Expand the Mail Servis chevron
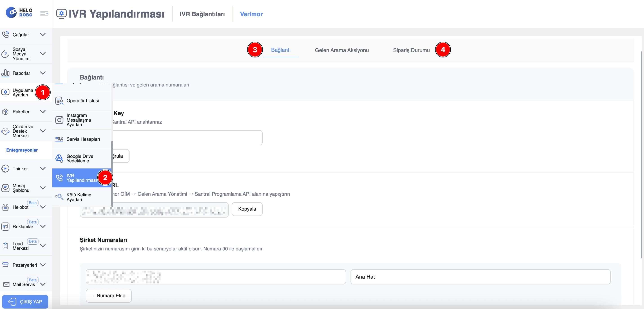 (x=43, y=284)
